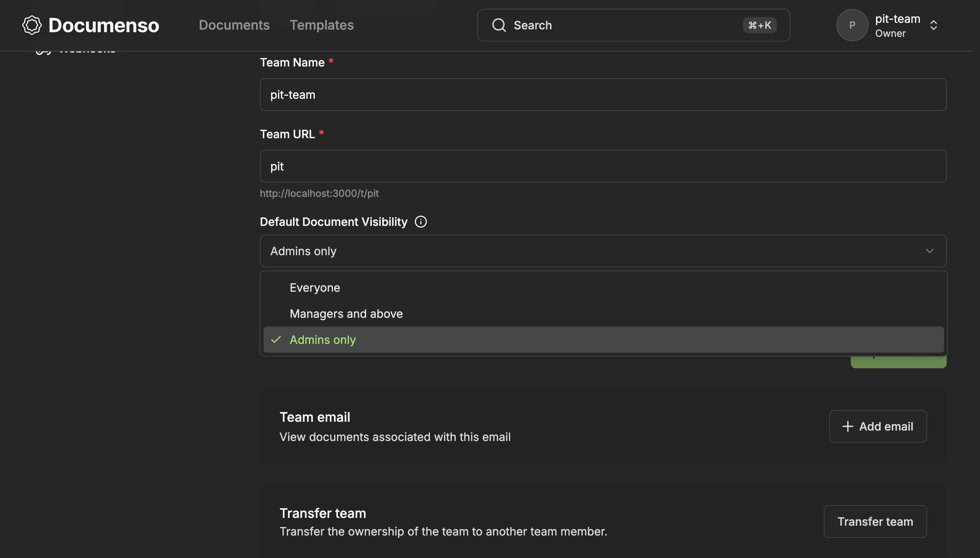Click the search magnifier icon
This screenshot has width=980, height=558.
498,25
